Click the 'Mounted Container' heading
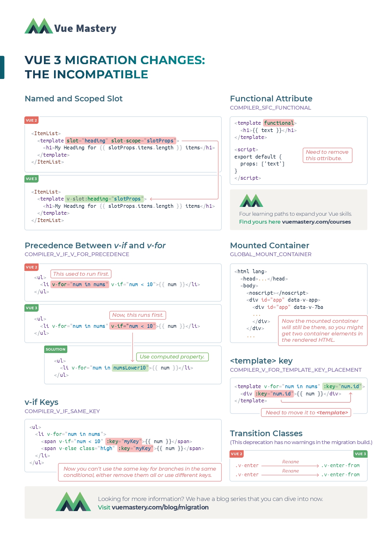This screenshot has height=554, width=392. click(269, 245)
